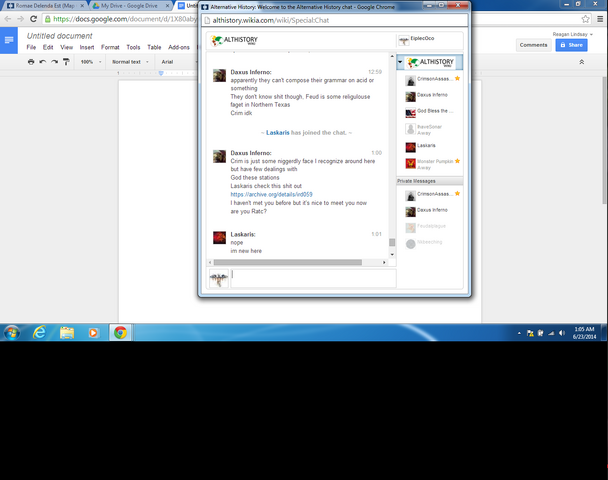Click Chrome icon in taskbar
Viewport: 608px width, 480px height.
120,333
